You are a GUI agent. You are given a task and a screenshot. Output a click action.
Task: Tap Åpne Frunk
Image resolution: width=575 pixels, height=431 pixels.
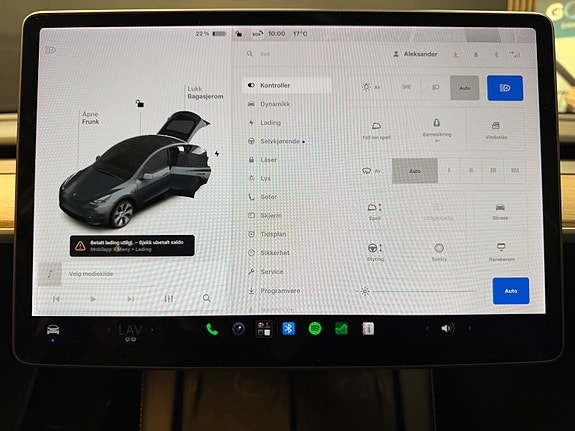[90, 118]
